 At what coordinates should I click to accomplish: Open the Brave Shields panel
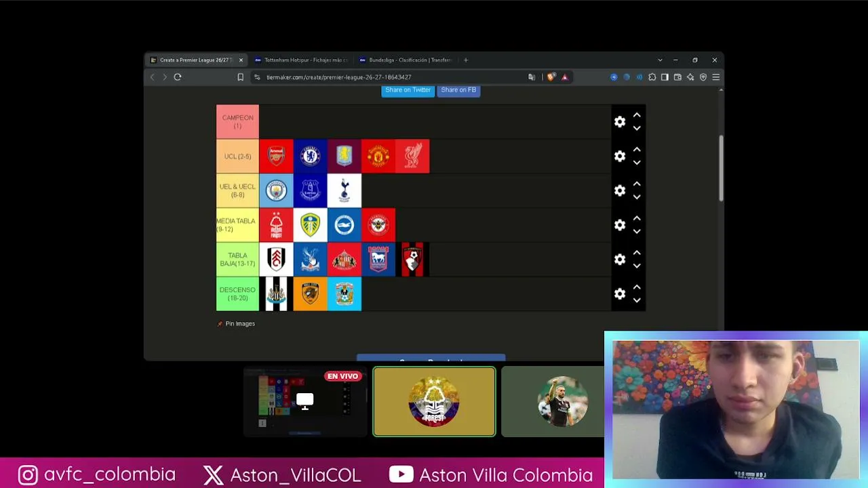tap(551, 77)
